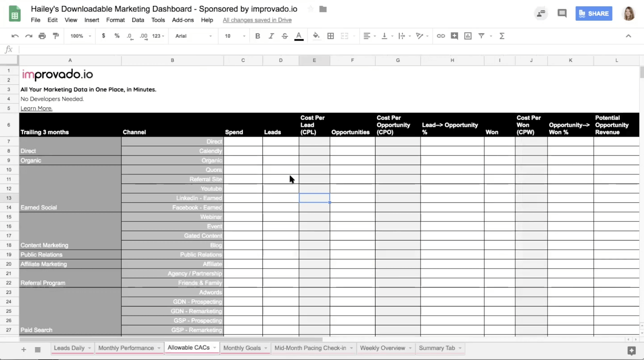Click the blue SHARE button
This screenshot has height=360, width=644.
[594, 13]
